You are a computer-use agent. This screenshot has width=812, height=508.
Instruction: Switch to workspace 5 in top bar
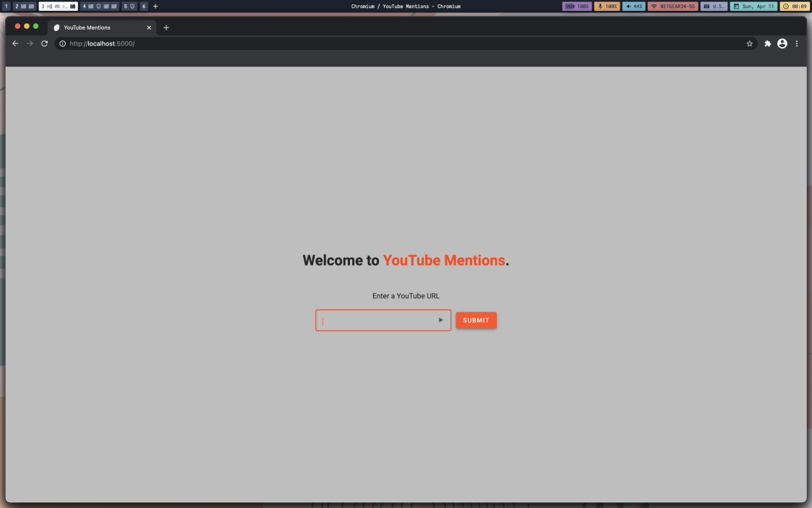129,7
